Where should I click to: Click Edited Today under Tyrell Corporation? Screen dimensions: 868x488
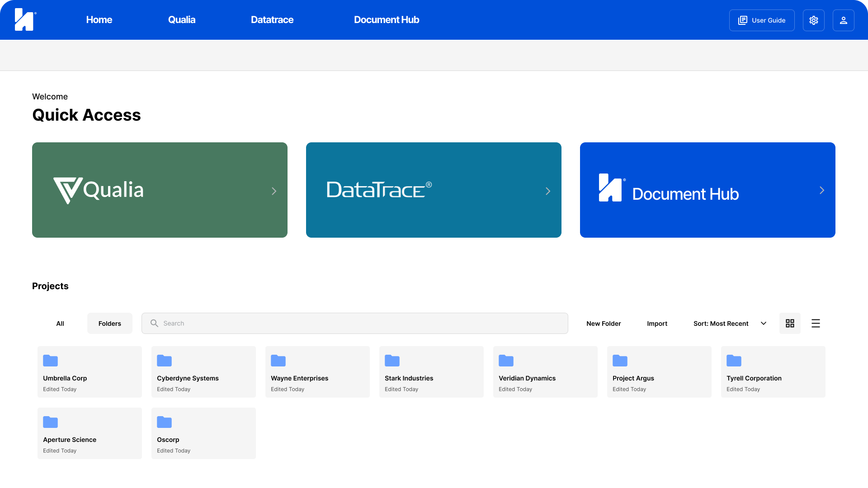pos(743,389)
